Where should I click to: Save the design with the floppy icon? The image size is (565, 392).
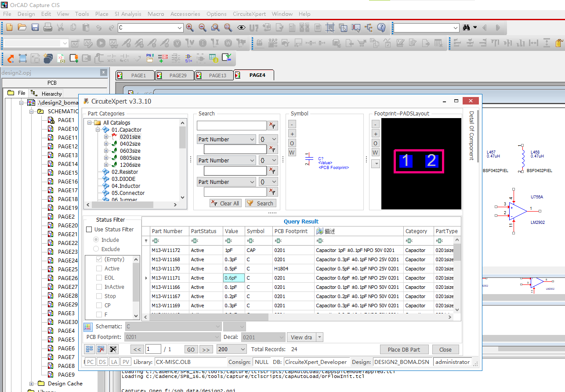point(35,28)
